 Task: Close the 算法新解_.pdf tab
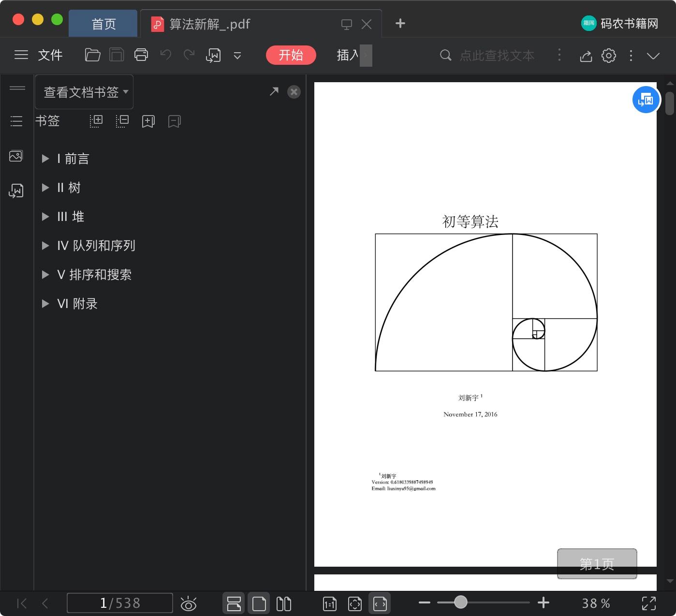[367, 24]
